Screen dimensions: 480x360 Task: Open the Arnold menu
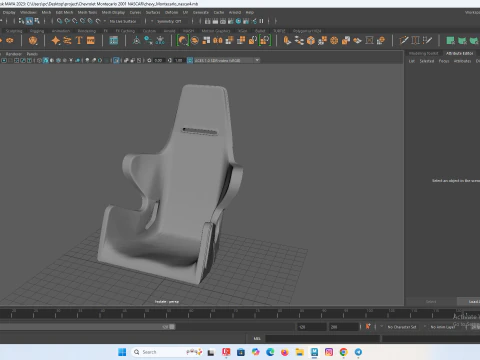pos(235,12)
